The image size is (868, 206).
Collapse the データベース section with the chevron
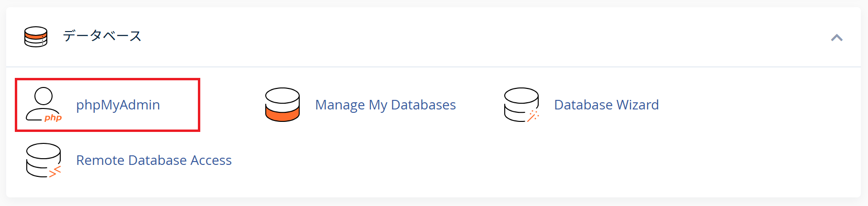(836, 37)
